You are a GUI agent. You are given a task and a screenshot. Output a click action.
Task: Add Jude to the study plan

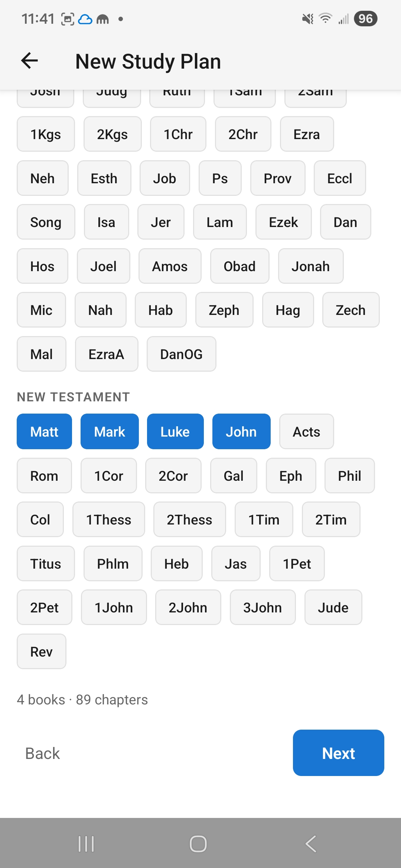click(333, 607)
